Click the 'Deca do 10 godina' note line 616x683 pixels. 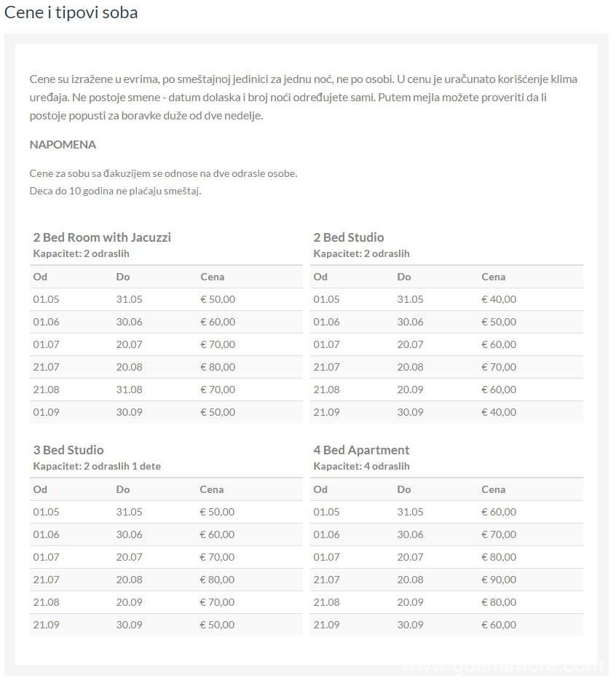115,191
